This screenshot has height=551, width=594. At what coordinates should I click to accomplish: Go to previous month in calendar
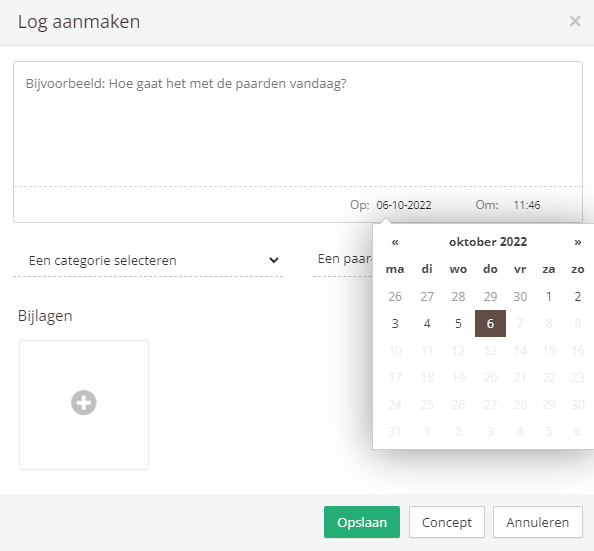click(x=395, y=242)
